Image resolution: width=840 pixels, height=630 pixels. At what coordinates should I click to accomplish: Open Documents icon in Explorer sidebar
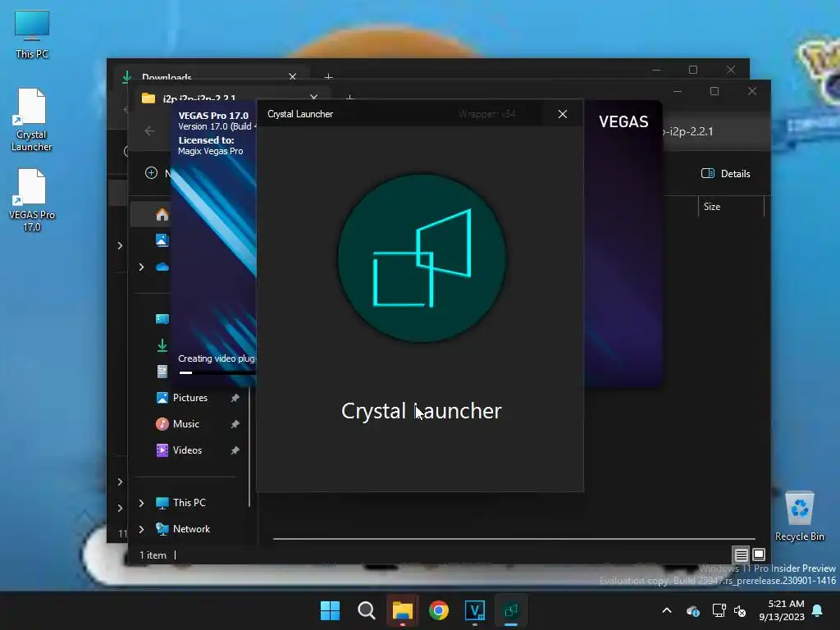pyautogui.click(x=162, y=372)
